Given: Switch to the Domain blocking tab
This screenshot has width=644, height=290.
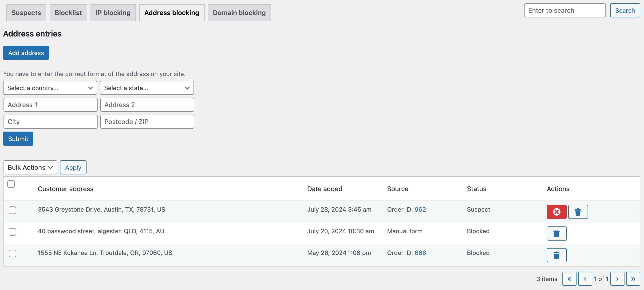Looking at the screenshot, I should [x=239, y=12].
